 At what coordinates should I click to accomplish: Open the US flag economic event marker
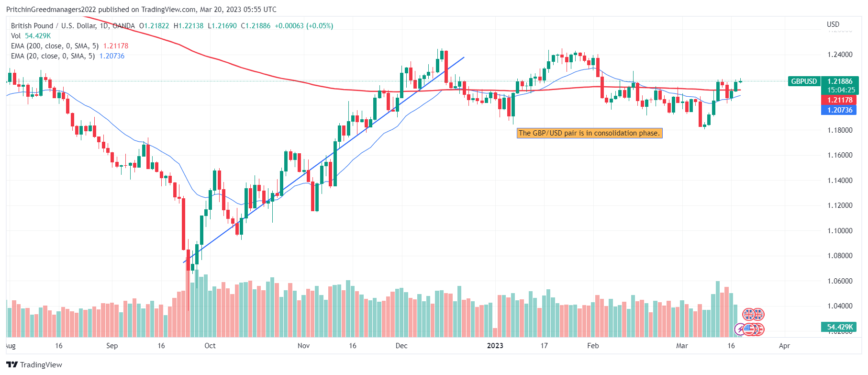tap(749, 329)
